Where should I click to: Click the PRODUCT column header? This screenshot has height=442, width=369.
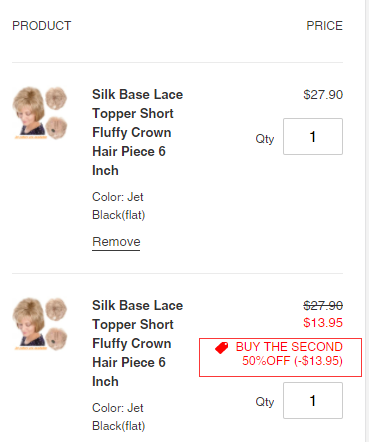42,26
